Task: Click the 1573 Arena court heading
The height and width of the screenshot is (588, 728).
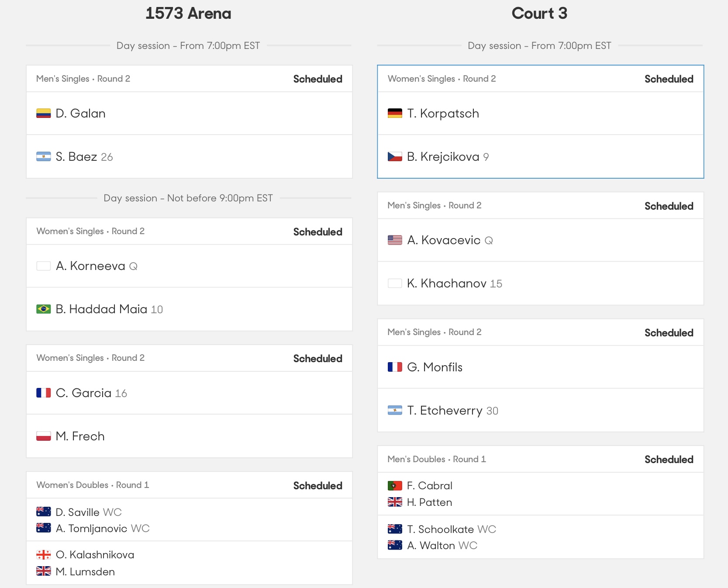Action: [188, 14]
